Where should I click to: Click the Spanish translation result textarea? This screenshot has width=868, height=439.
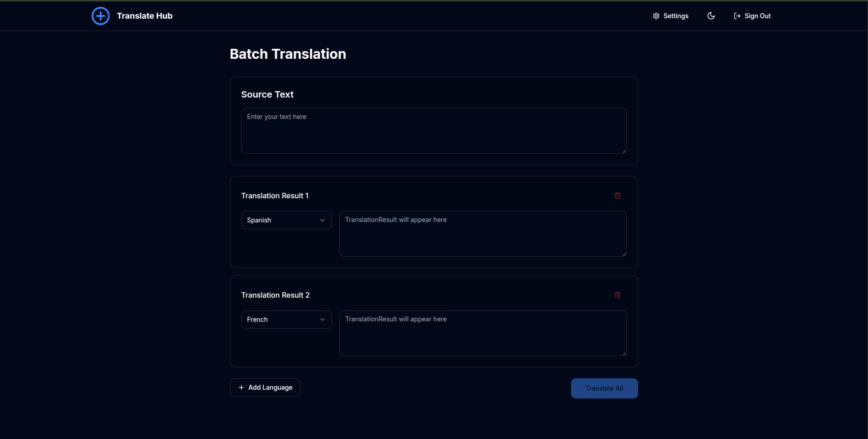(482, 233)
